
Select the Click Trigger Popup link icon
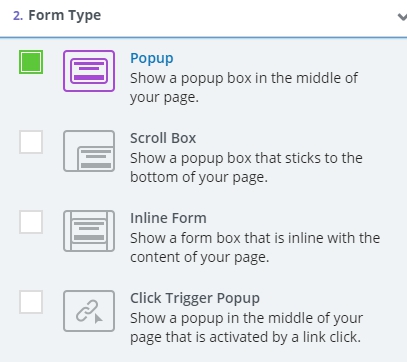(89, 311)
